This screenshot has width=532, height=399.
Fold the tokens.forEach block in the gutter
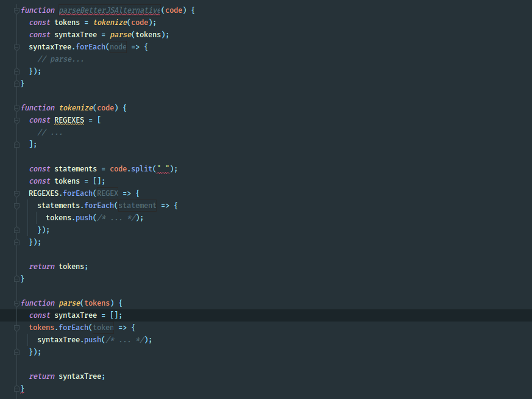point(17,328)
